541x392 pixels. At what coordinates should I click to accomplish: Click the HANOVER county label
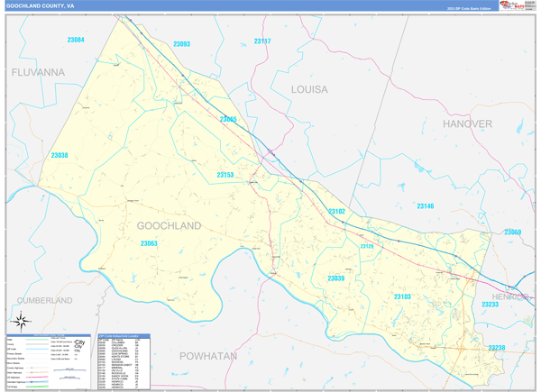467,123
